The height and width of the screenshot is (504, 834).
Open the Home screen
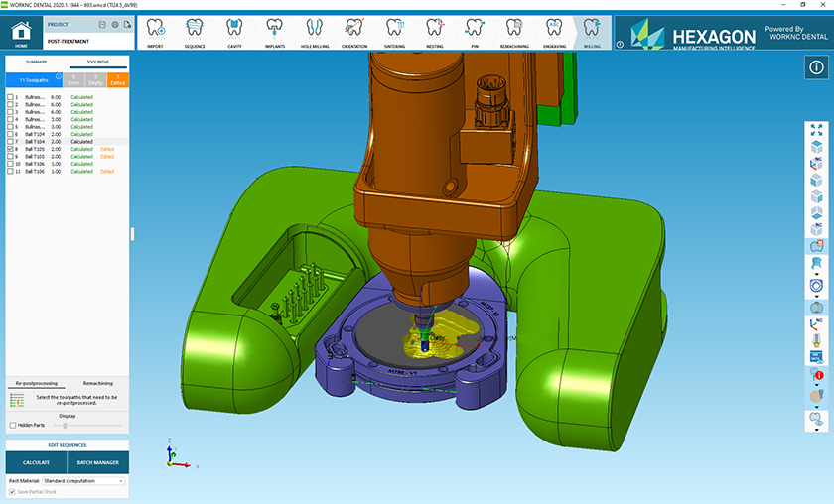(x=21, y=32)
